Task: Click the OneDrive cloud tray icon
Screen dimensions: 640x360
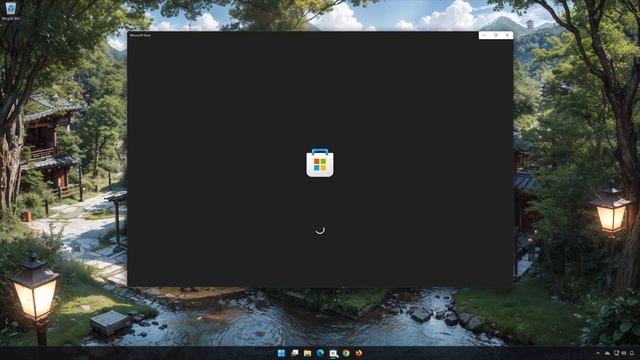Action: (x=607, y=353)
